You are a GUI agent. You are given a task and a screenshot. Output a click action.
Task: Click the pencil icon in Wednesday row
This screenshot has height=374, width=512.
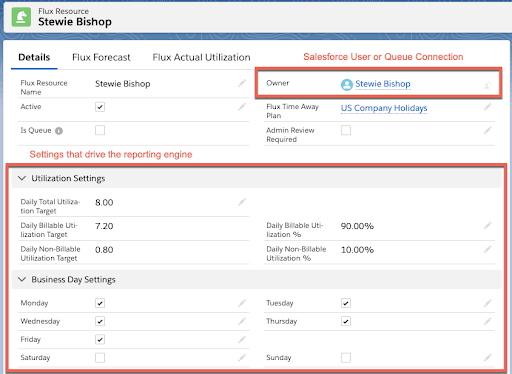coord(242,321)
